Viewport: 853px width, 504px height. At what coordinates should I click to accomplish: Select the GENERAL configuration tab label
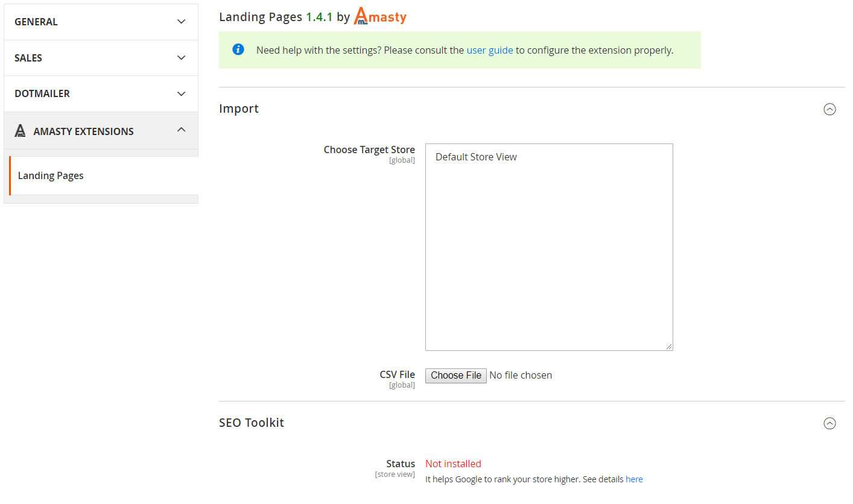click(36, 22)
